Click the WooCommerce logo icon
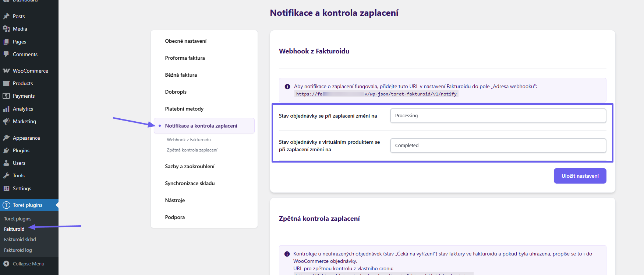 [6, 71]
